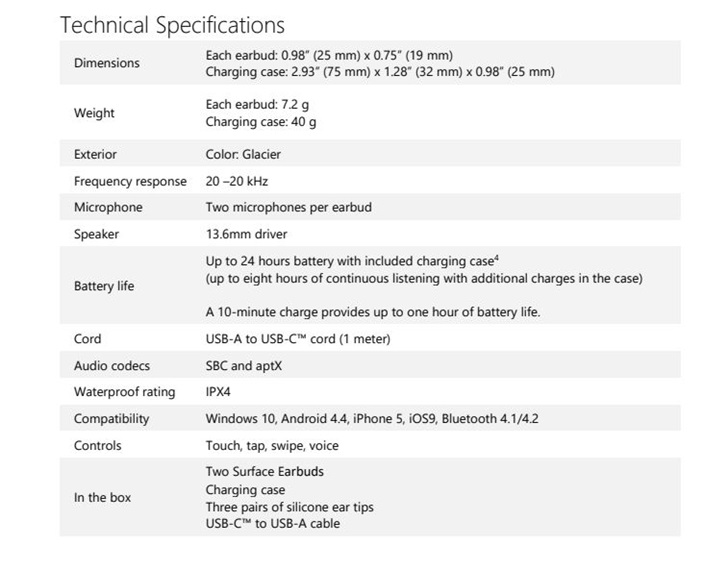Screen dimensions: 728x570
Task: Click Three pairs of silicone ear tips
Action: point(290,507)
